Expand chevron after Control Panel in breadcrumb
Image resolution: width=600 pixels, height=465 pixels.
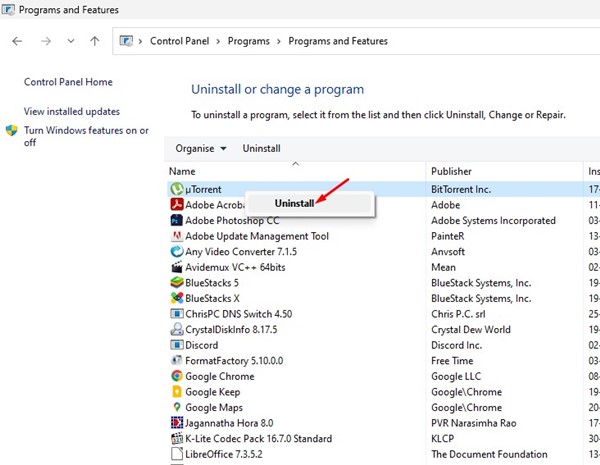pyautogui.click(x=218, y=41)
